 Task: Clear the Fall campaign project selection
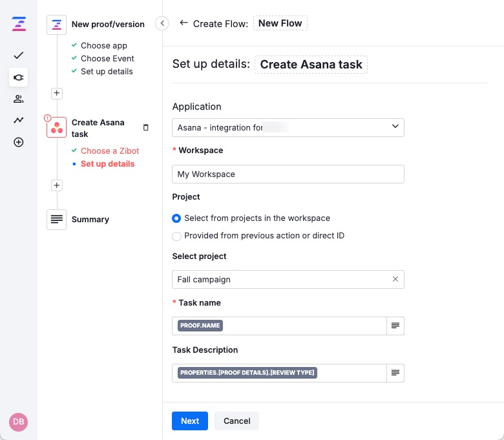(x=395, y=279)
